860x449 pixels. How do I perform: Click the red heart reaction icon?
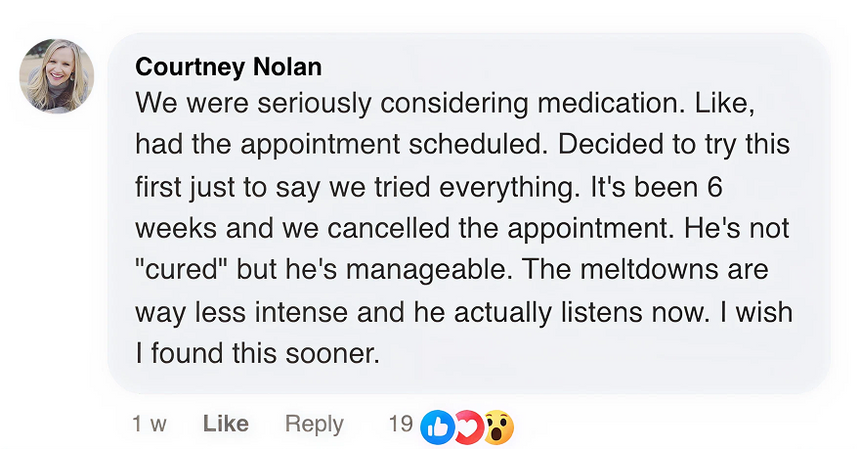pos(468,425)
